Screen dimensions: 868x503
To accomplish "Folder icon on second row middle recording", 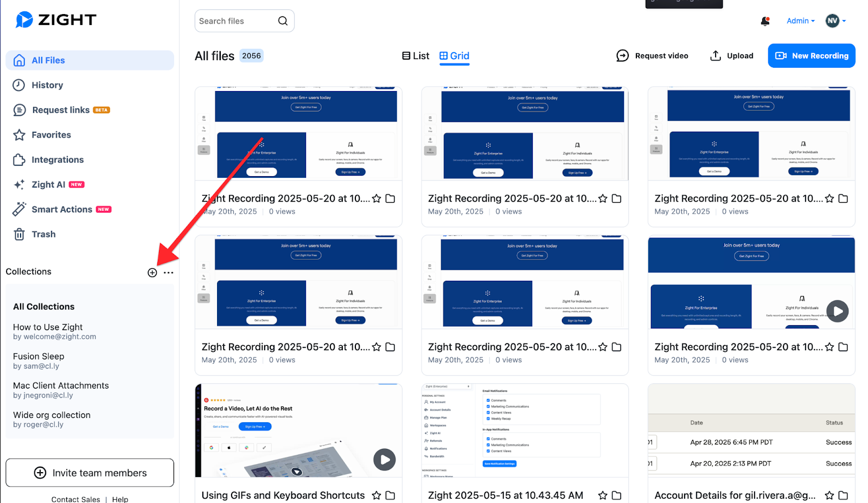I will click(x=616, y=347).
